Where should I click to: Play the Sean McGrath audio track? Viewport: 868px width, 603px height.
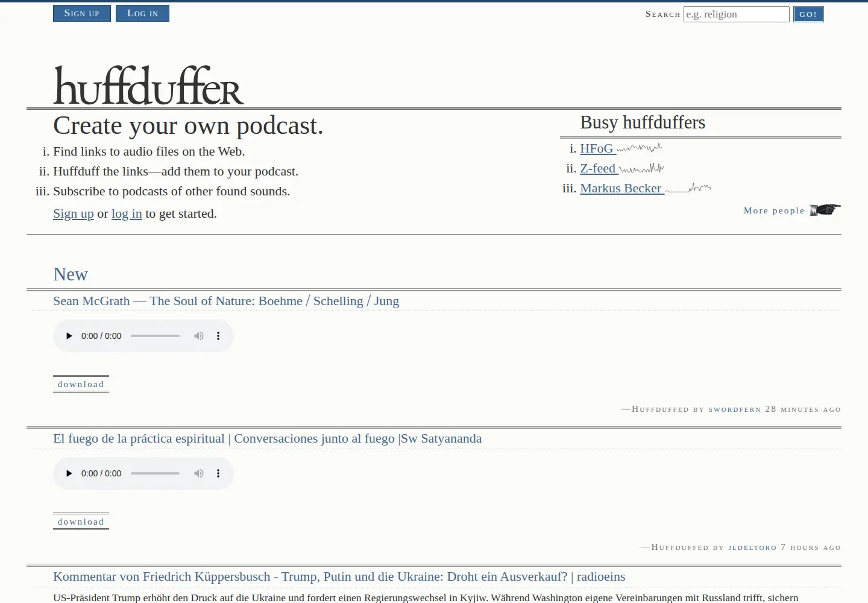(x=69, y=336)
